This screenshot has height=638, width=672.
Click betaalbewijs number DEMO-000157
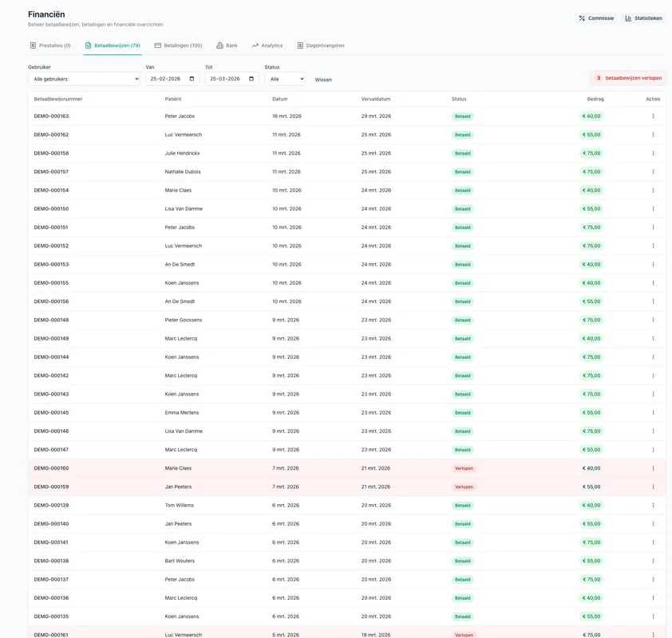tap(51, 171)
